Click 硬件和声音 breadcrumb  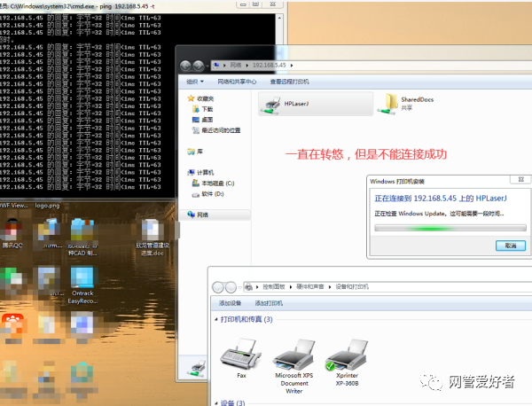[x=309, y=287]
